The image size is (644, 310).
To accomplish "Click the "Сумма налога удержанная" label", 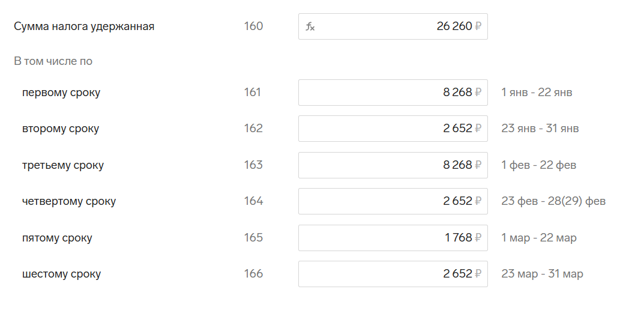I will click(84, 26).
